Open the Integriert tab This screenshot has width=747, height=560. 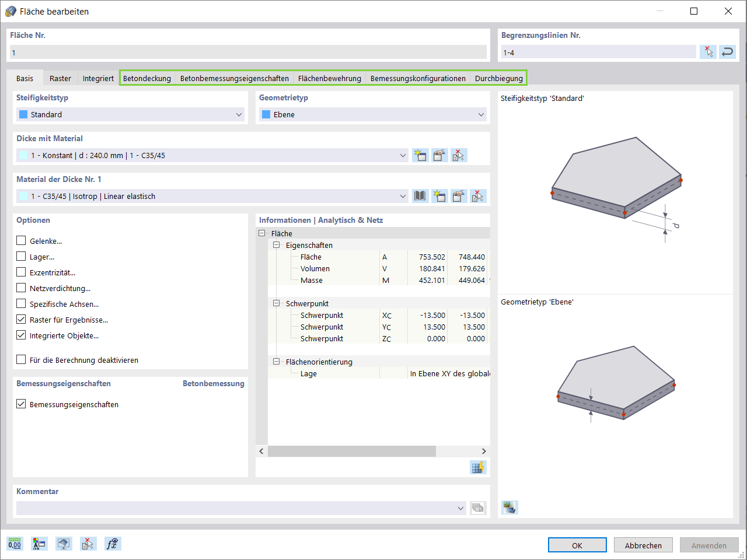pyautogui.click(x=98, y=78)
